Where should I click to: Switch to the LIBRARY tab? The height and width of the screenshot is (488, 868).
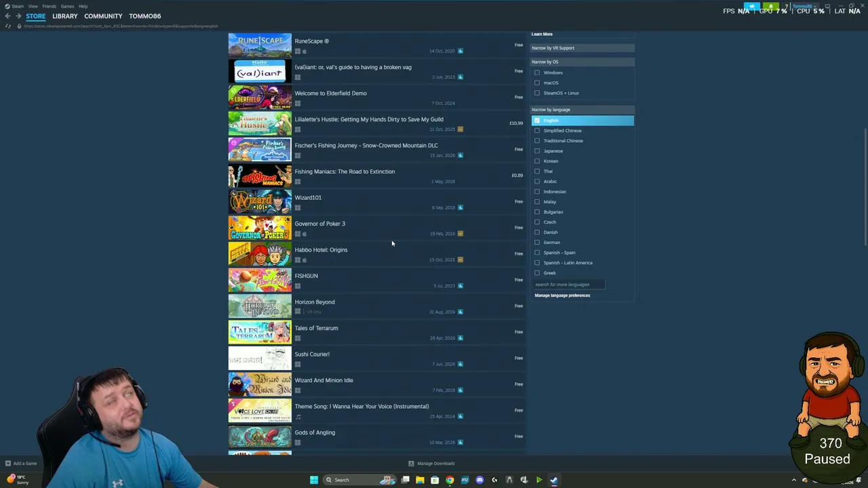pos(65,16)
